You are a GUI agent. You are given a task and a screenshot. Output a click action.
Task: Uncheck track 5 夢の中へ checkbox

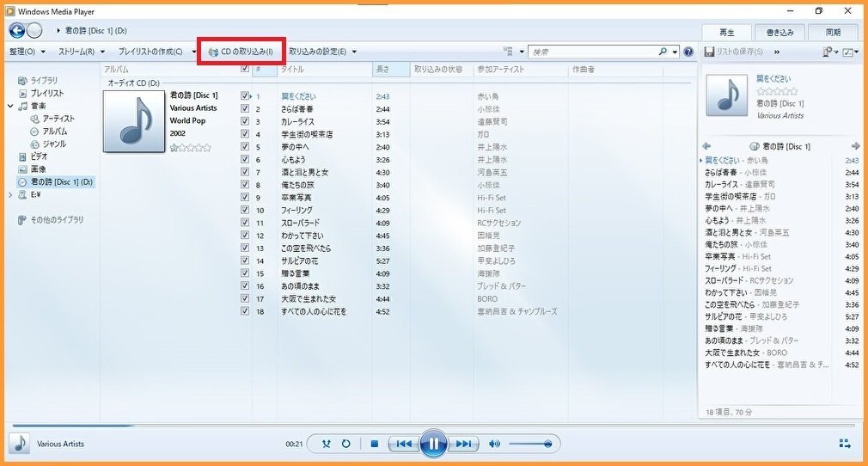(245, 147)
